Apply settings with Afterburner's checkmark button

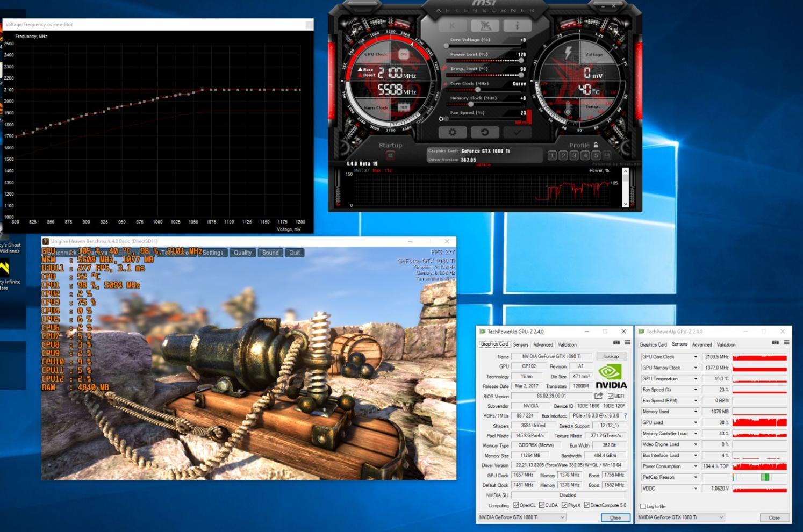(x=517, y=132)
